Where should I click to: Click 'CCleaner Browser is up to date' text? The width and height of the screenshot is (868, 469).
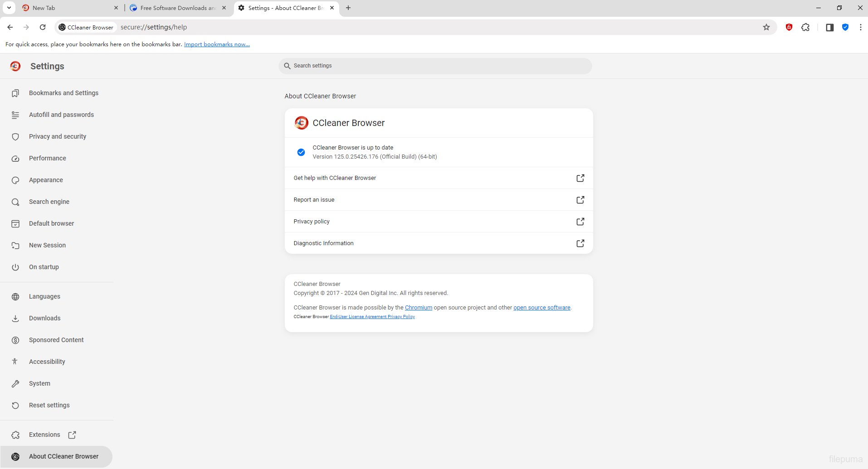[x=353, y=148]
